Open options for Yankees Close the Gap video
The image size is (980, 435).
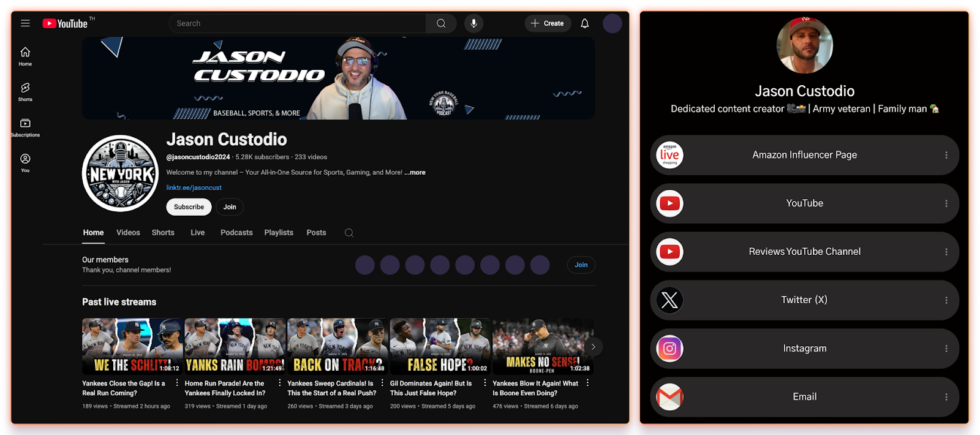(x=178, y=383)
